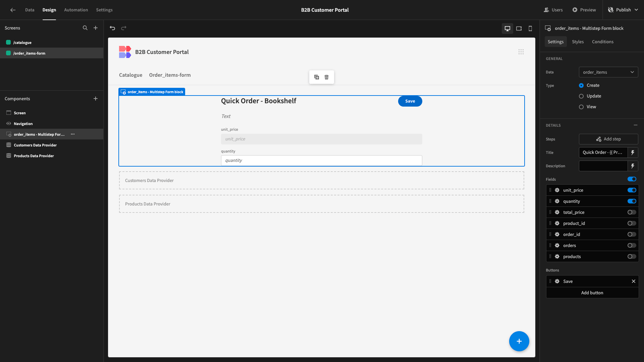Open the Order_items-form navigation link
This screenshot has height=362, width=644.
170,75
